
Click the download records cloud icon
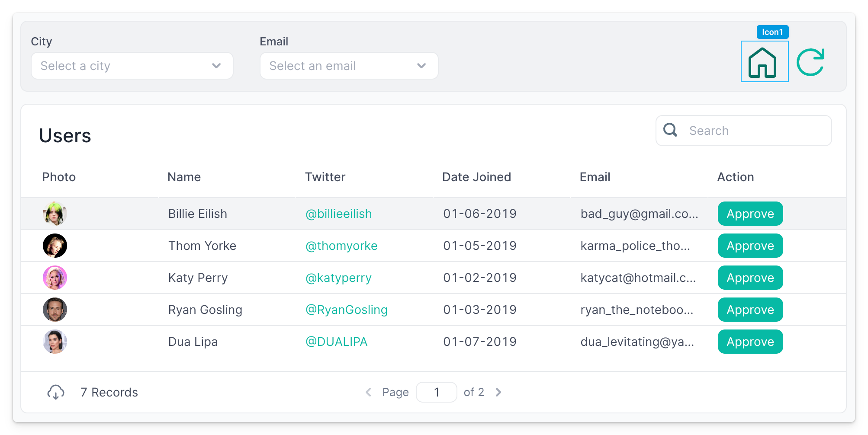point(56,392)
